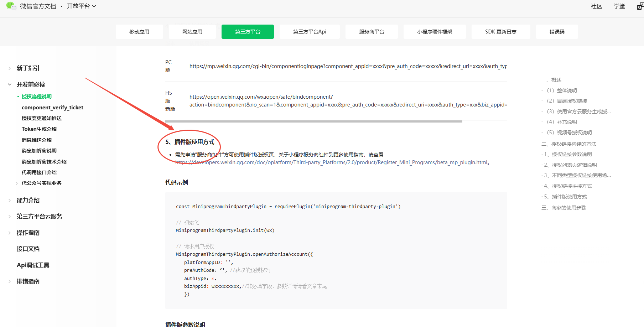Screen dimensions: 644x327
Task: Click the 5、插件版使用方式 heading
Action: pos(190,142)
